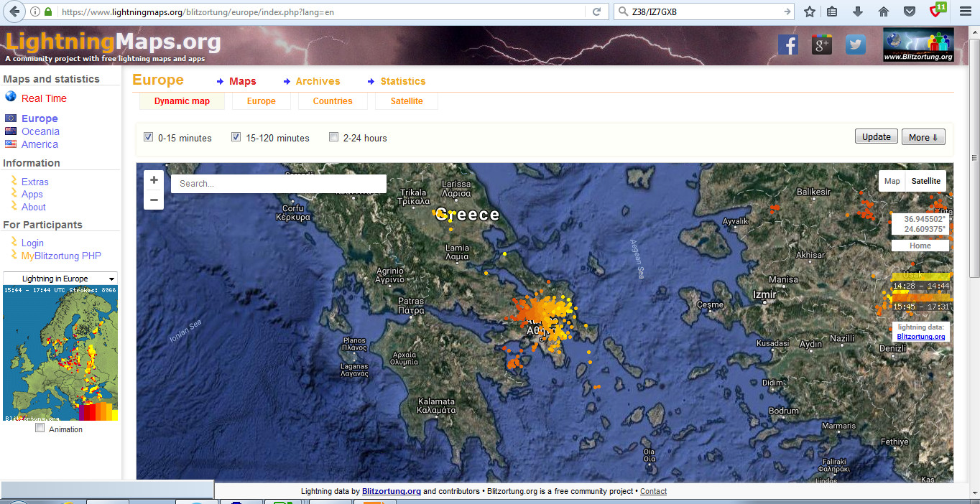Enable the 2-24 hours checkbox
The height and width of the screenshot is (504, 980).
[333, 137]
